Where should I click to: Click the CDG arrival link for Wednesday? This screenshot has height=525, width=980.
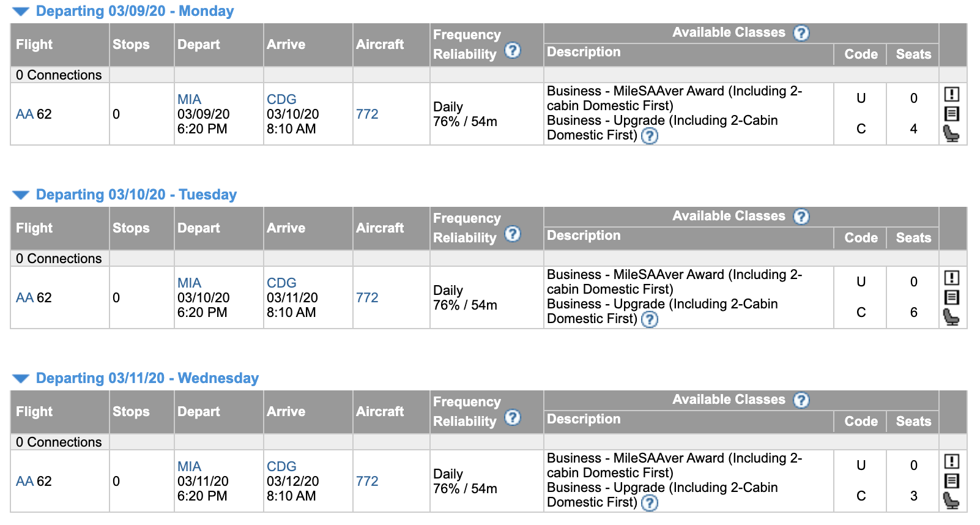pos(281,466)
